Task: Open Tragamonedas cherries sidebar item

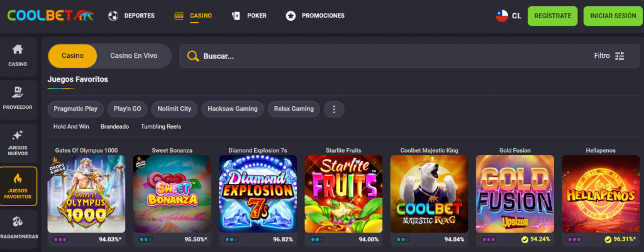Action: click(x=18, y=229)
